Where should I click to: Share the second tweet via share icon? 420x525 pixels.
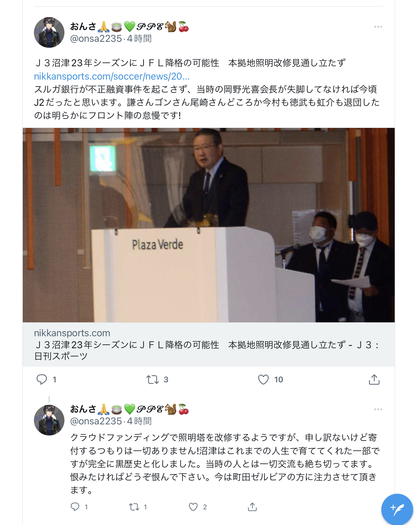click(x=252, y=507)
